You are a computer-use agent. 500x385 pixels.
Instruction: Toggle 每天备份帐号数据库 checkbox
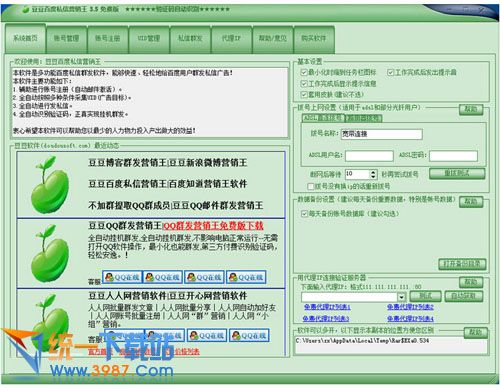(x=304, y=214)
